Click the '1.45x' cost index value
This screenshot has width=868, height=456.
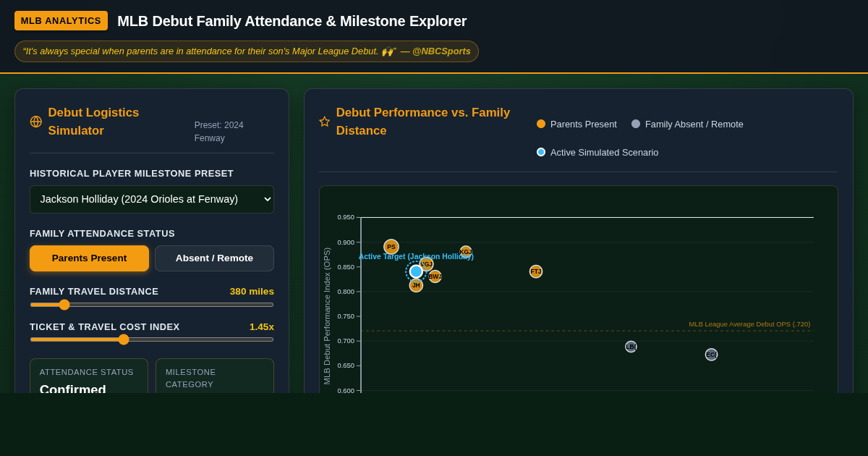262,326
